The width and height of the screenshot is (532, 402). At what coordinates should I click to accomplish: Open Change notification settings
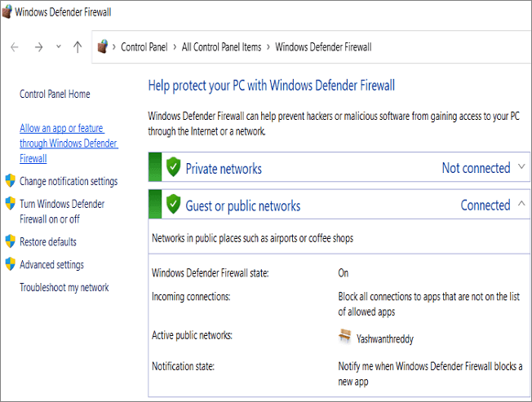point(69,181)
